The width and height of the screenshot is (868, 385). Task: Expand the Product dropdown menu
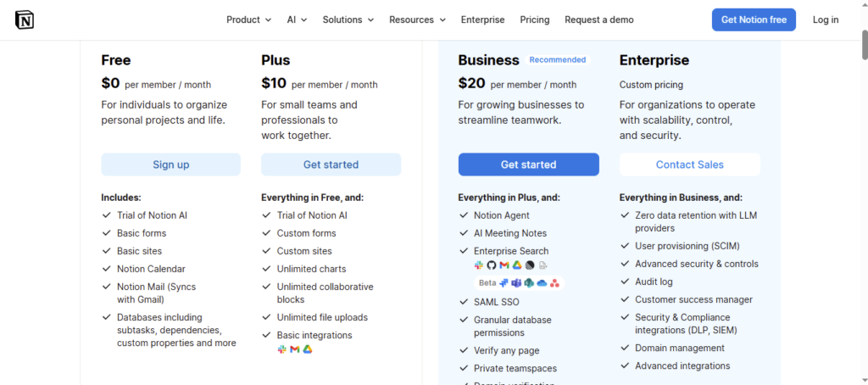tap(248, 20)
